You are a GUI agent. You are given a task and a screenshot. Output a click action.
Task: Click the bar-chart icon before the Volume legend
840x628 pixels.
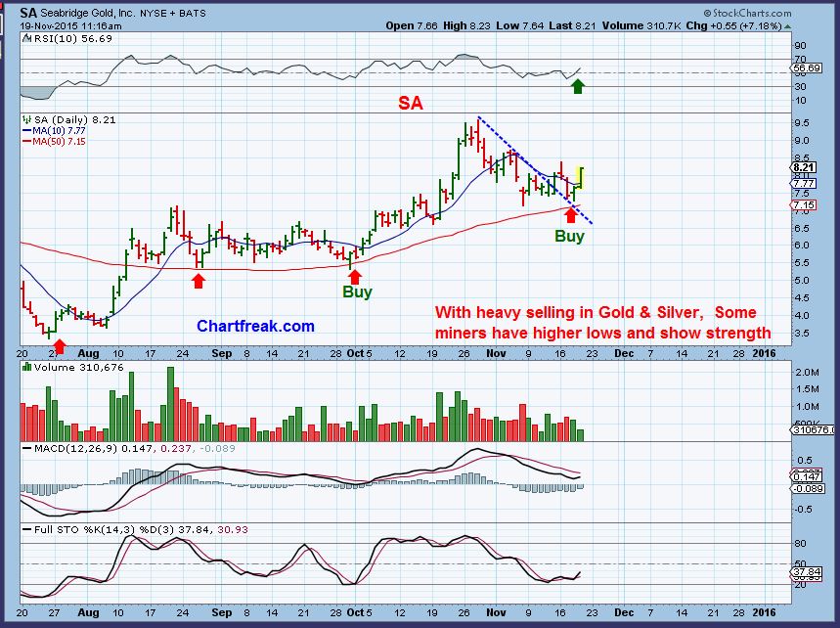tap(26, 367)
